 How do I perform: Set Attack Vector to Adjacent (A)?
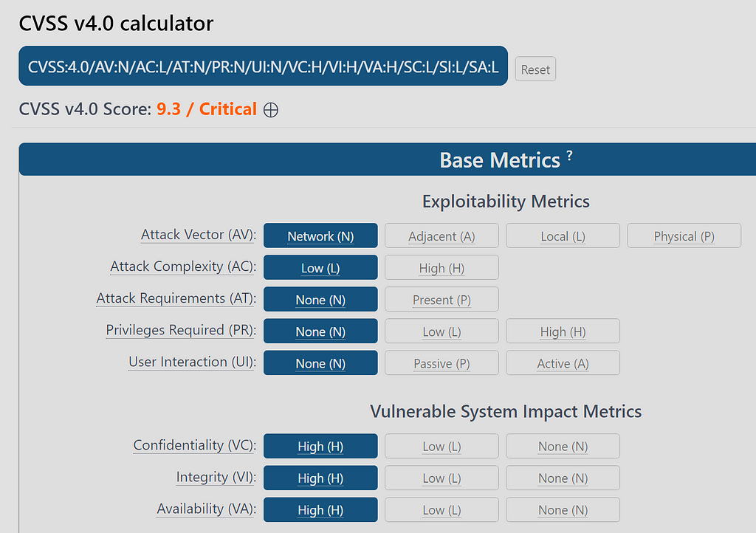(x=441, y=236)
